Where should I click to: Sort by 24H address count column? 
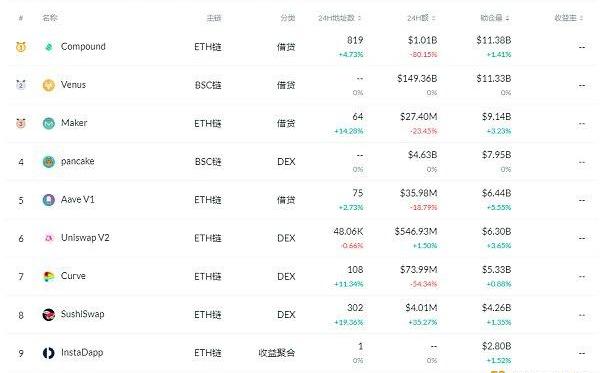tap(340, 18)
